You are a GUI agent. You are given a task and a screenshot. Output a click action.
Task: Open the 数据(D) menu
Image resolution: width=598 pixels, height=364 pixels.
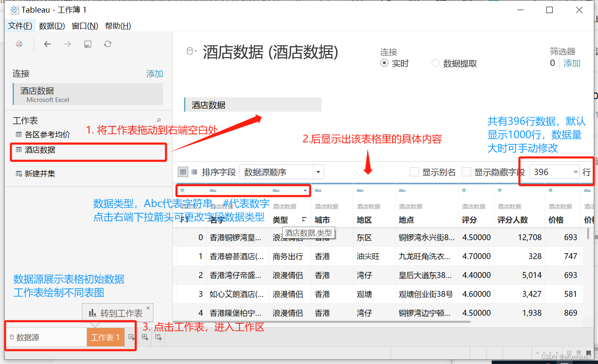(51, 25)
